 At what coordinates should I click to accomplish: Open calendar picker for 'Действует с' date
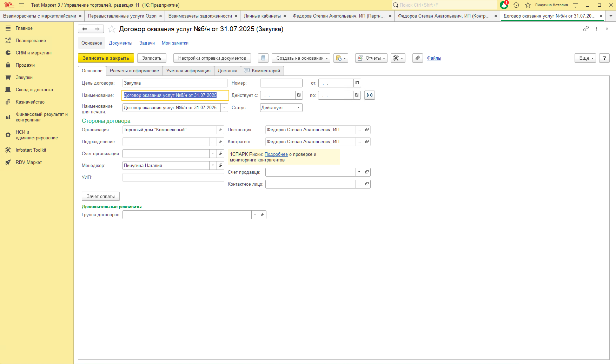pos(299,95)
